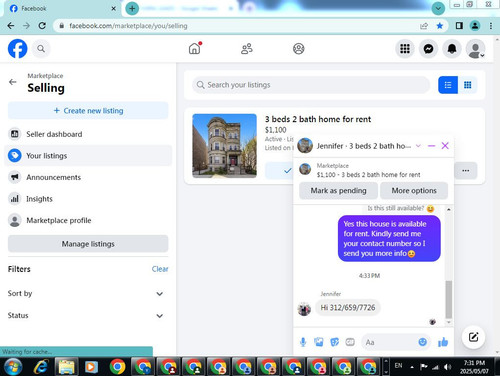Image resolution: width=500 pixels, height=376 pixels.
Task: Open listing more options ellipsis button
Action: 466,171
